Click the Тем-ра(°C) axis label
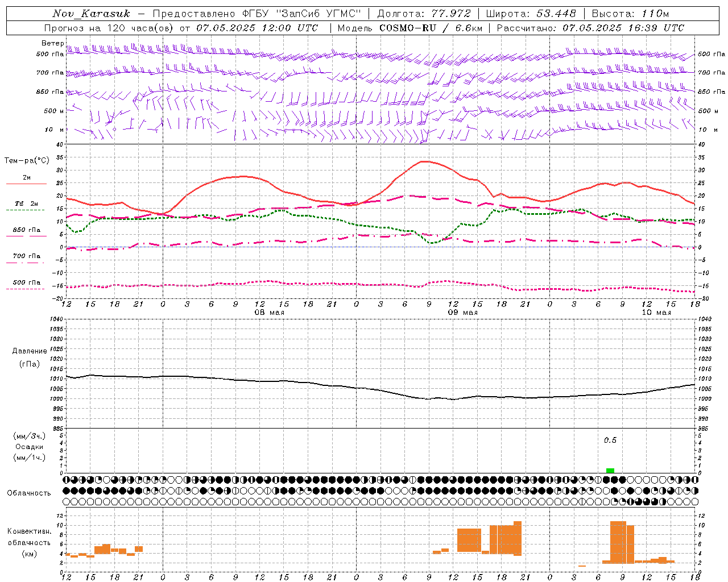The width and height of the screenshot is (728, 582). tap(27, 161)
